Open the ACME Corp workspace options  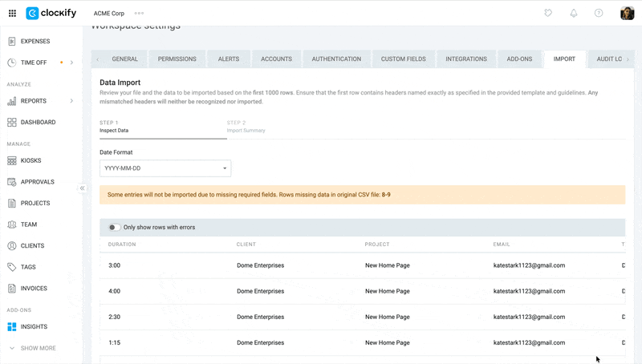pos(140,13)
